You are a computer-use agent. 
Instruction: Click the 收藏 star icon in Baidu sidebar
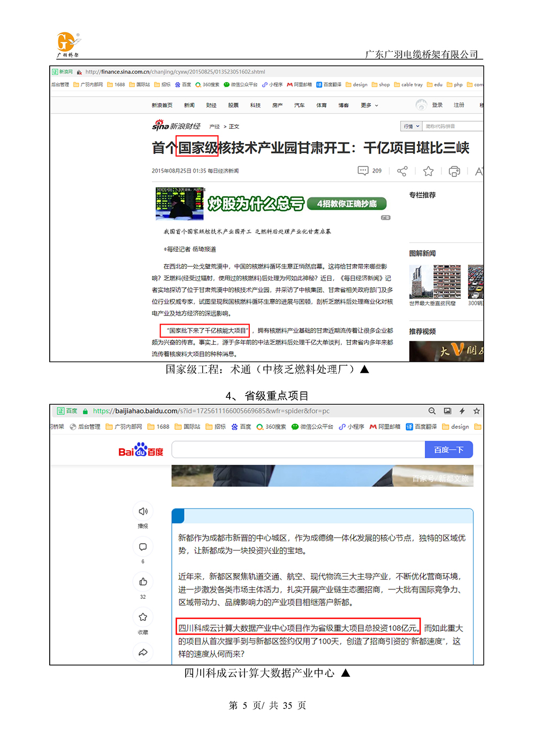(143, 617)
